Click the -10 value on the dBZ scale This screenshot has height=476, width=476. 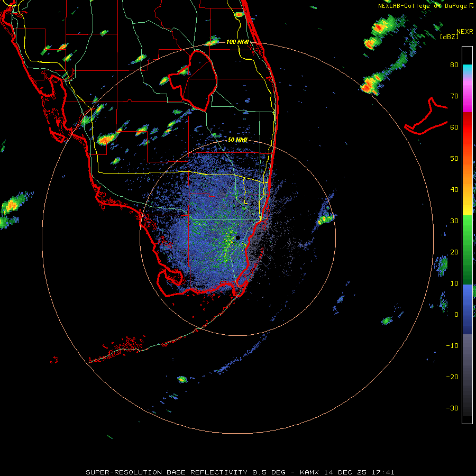click(452, 346)
